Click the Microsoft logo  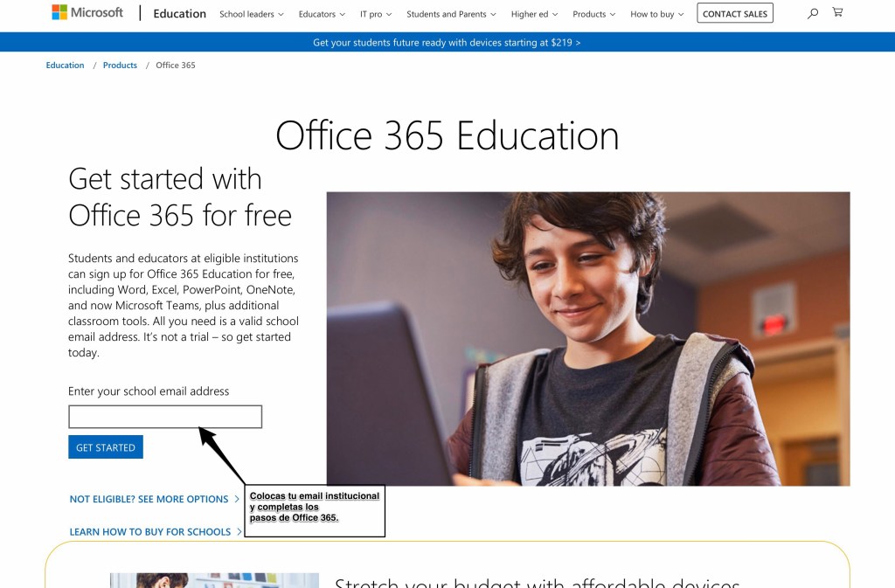click(87, 13)
